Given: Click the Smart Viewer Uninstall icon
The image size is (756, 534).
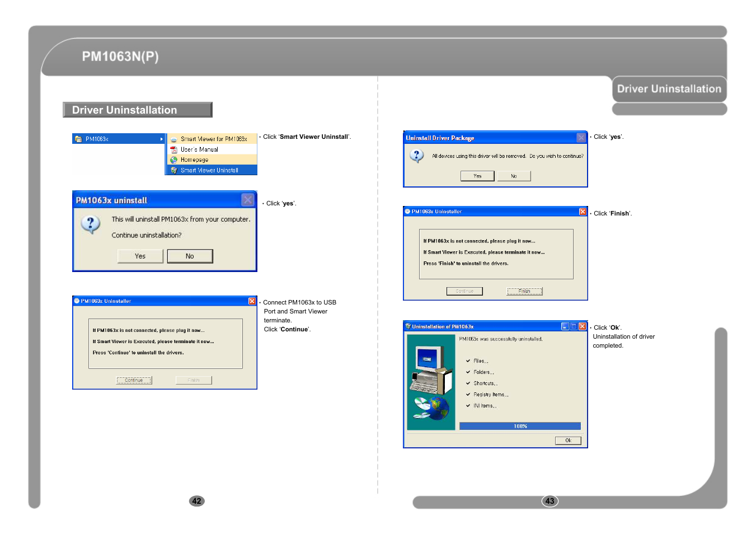Looking at the screenshot, I should tap(174, 170).
